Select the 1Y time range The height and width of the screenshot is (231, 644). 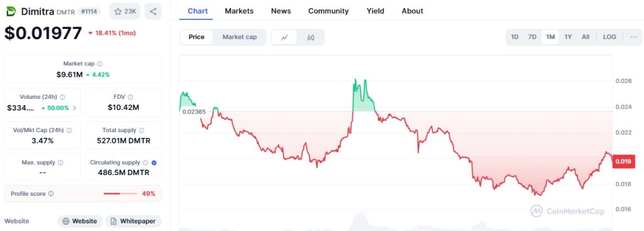568,37
